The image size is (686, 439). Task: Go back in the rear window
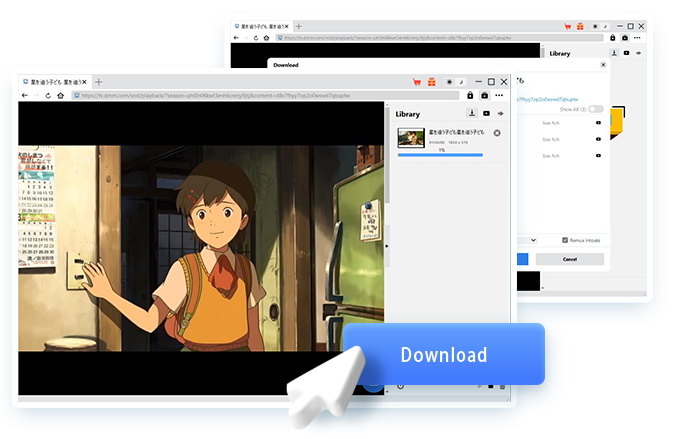236,38
